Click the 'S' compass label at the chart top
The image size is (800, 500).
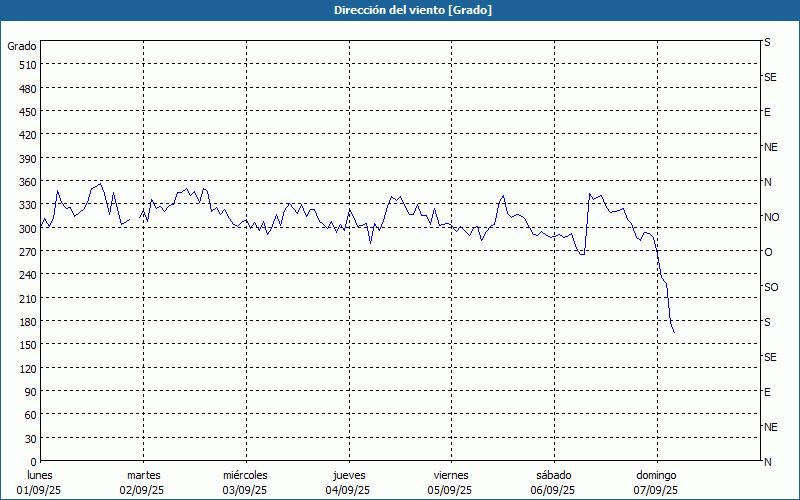click(767, 42)
